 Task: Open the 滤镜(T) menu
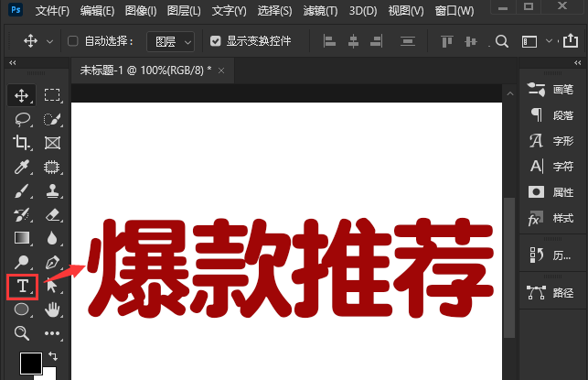tap(320, 11)
